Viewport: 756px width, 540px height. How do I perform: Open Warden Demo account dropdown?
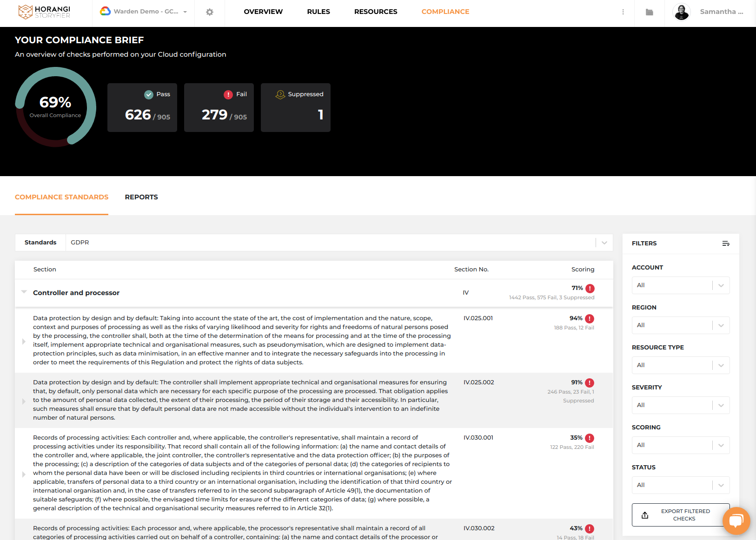(144, 12)
